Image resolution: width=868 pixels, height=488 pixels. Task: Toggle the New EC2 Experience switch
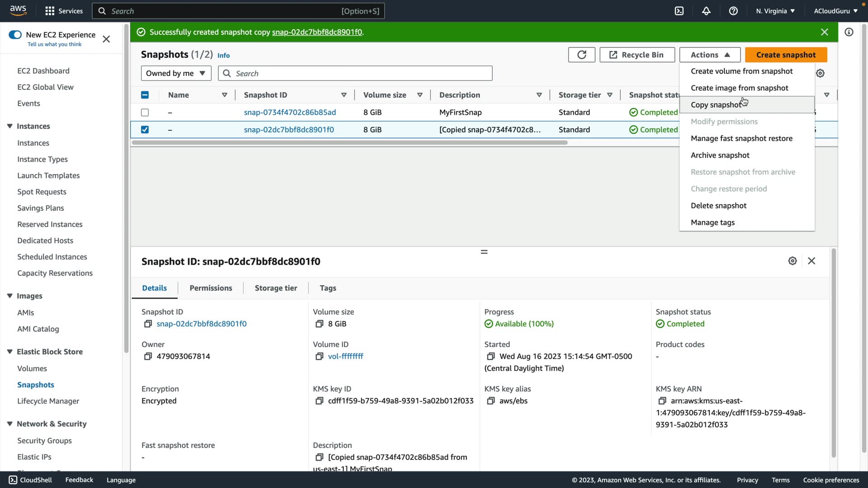point(15,35)
